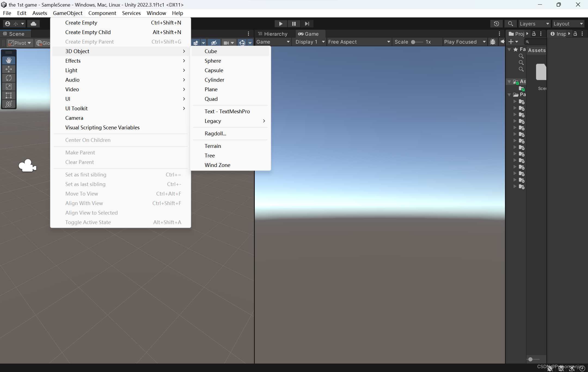This screenshot has width=588, height=372.
Task: Choose Sphere from the submenu
Action: 230,61
